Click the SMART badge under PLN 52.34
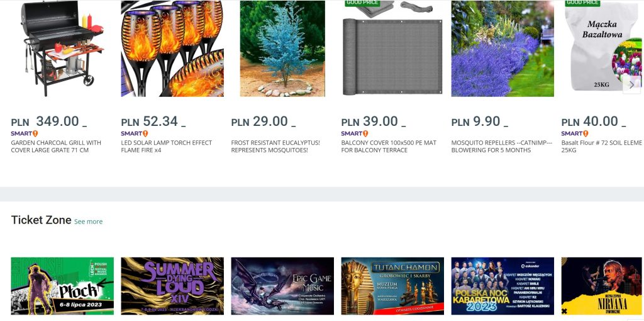This screenshot has width=644, height=321. pos(135,133)
